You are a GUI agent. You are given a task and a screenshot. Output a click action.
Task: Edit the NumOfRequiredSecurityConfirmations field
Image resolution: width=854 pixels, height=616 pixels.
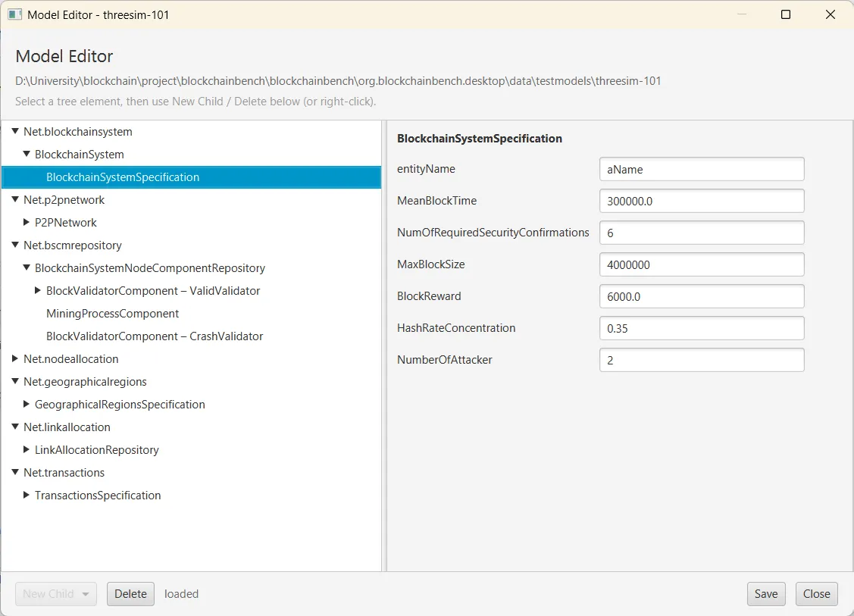point(702,233)
